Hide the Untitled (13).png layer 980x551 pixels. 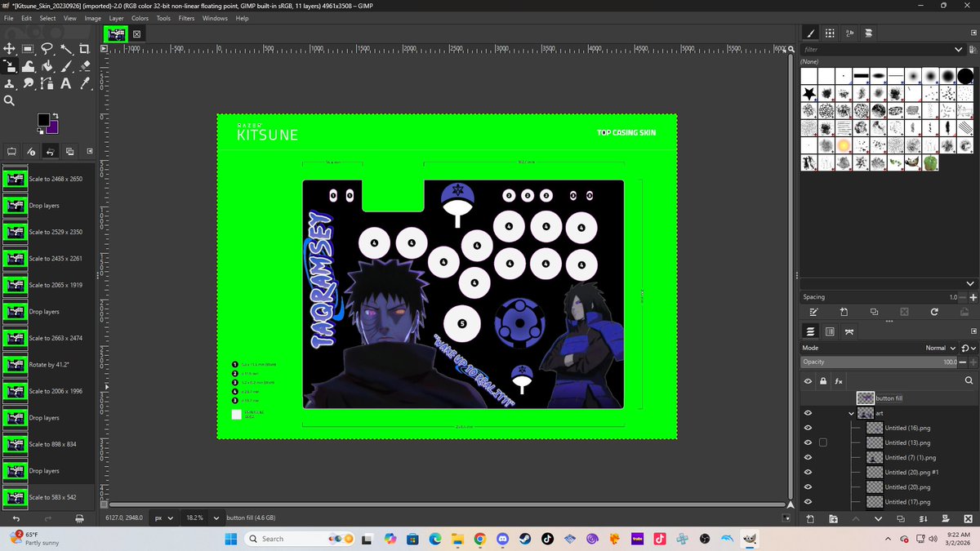808,442
